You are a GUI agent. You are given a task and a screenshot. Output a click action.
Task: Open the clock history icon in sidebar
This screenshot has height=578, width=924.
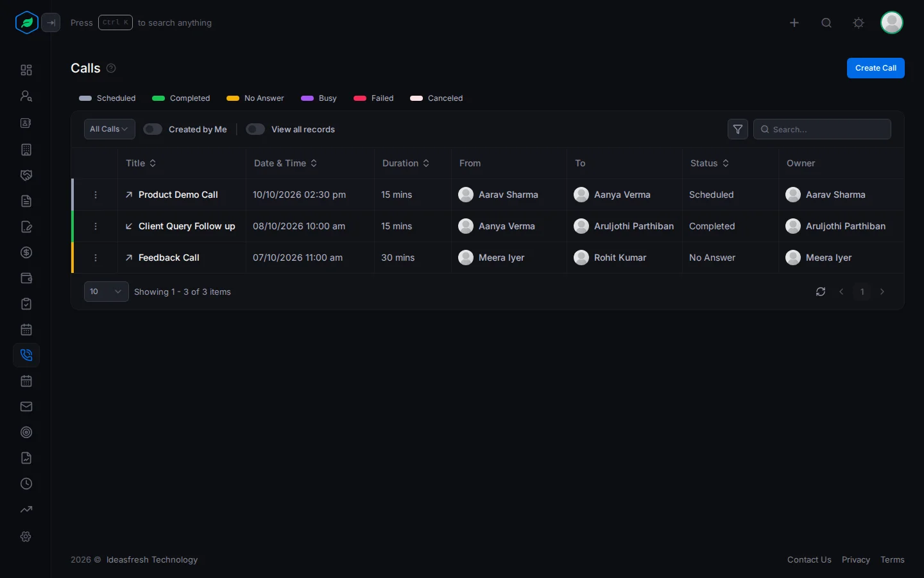[x=26, y=484]
